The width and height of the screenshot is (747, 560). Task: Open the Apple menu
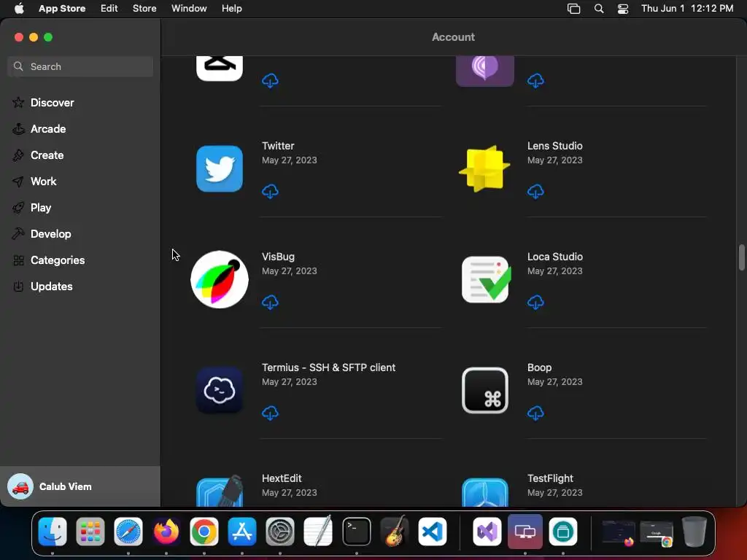point(19,9)
